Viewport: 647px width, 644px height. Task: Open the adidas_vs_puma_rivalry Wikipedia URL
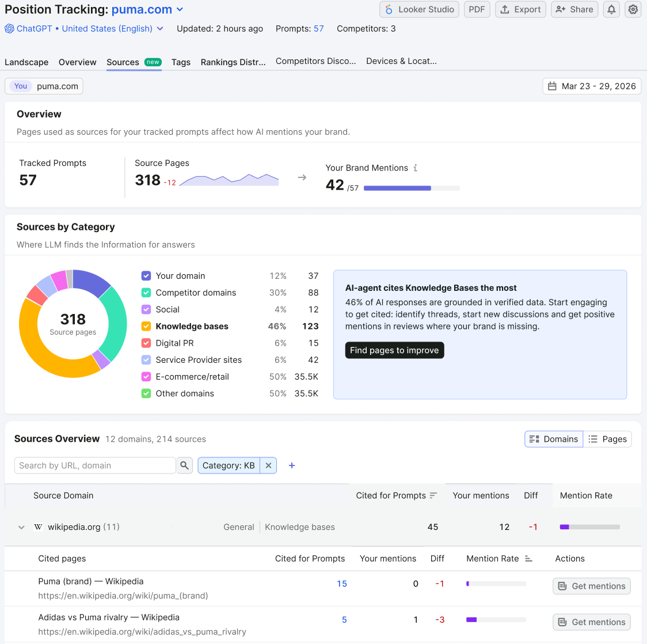[x=142, y=631]
